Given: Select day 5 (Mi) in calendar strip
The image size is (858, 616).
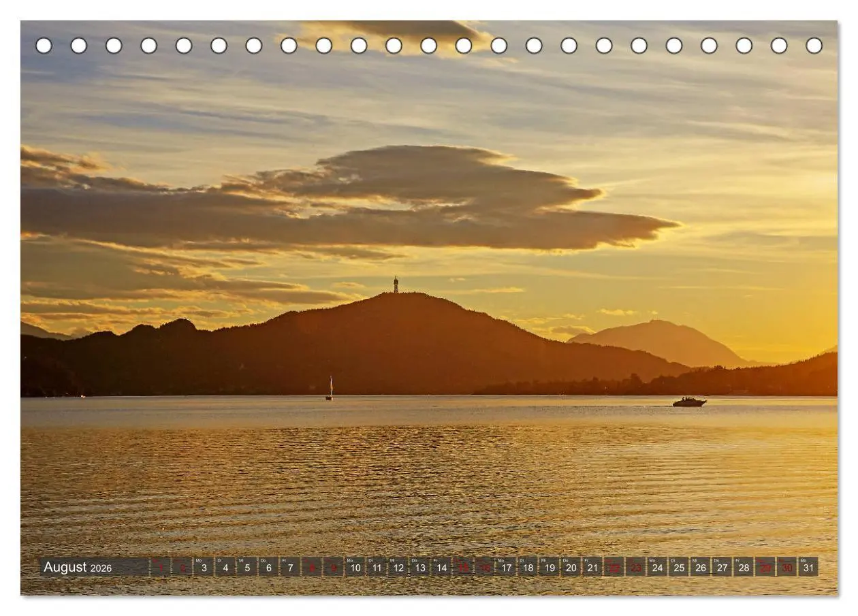Looking at the screenshot, I should (247, 567).
